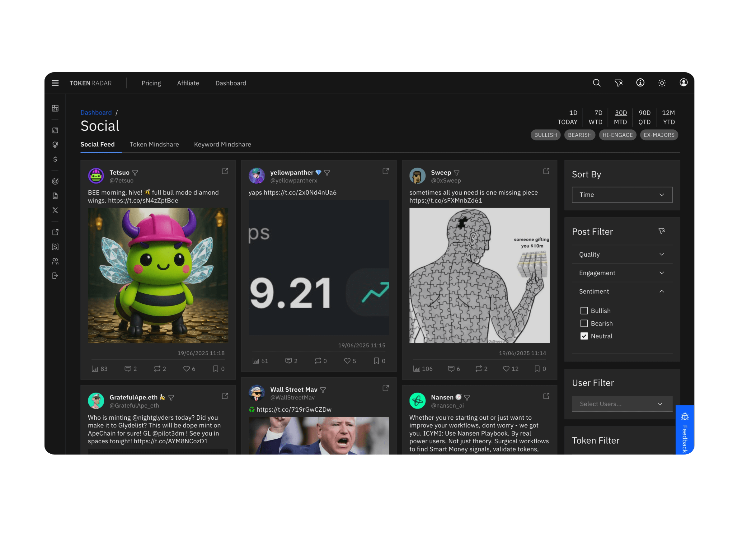The width and height of the screenshot is (747, 560).
Task: Click the info icon in top bar
Action: [x=640, y=83]
